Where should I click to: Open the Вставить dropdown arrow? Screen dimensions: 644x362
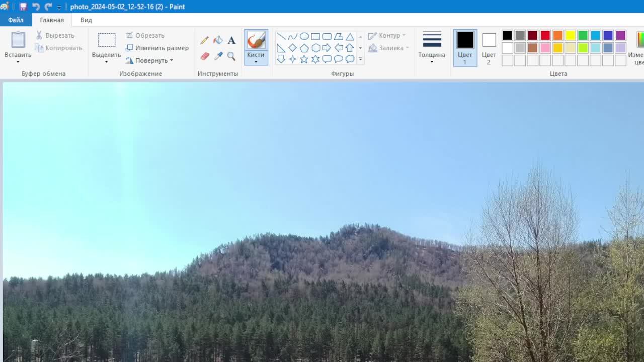pos(18,62)
